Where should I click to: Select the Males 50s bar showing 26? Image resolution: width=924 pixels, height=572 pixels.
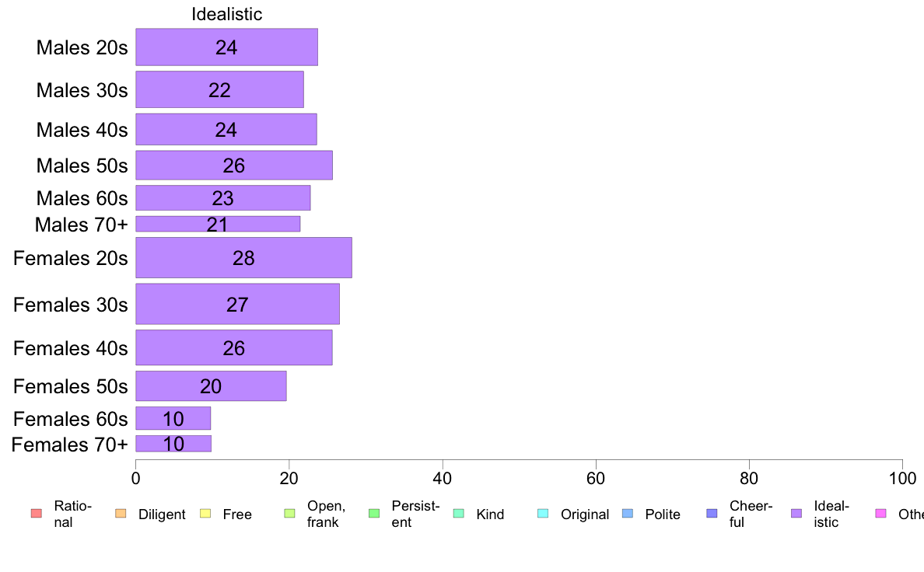tap(234, 165)
